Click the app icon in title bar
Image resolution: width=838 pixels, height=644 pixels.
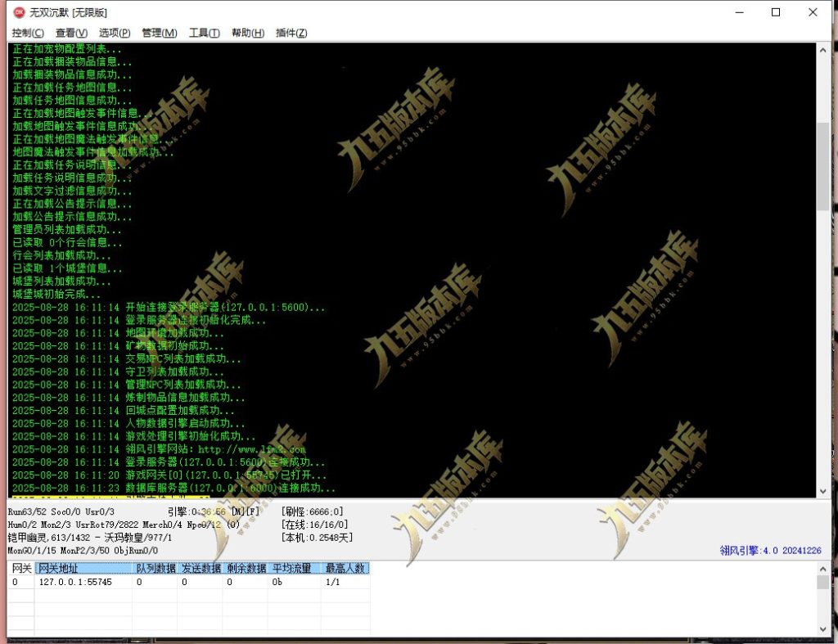19,12
